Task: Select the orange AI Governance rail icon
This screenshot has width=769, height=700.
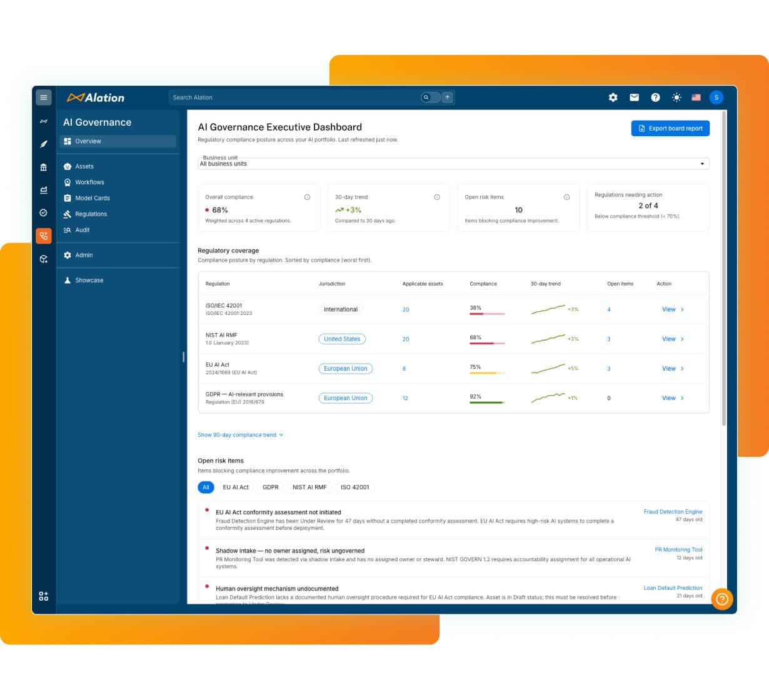Action: click(43, 236)
